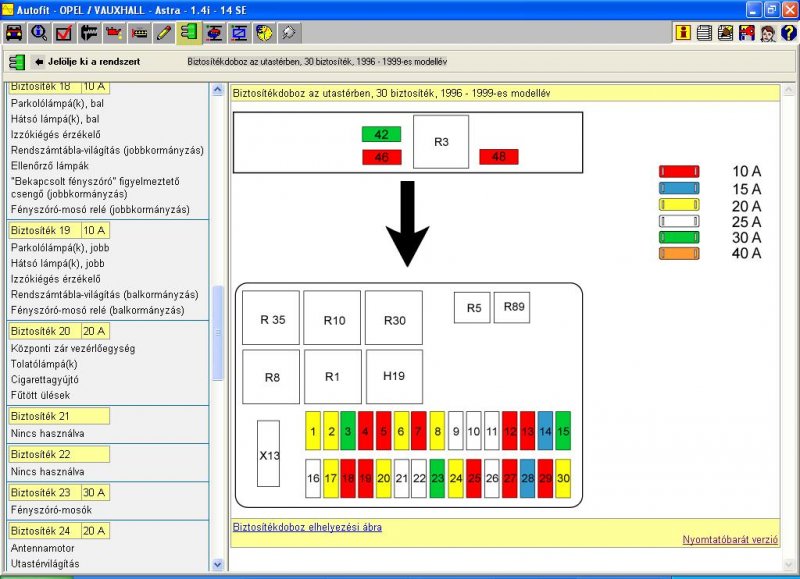Click green fuse 3
Screen dimensions: 800x579
[347, 431]
